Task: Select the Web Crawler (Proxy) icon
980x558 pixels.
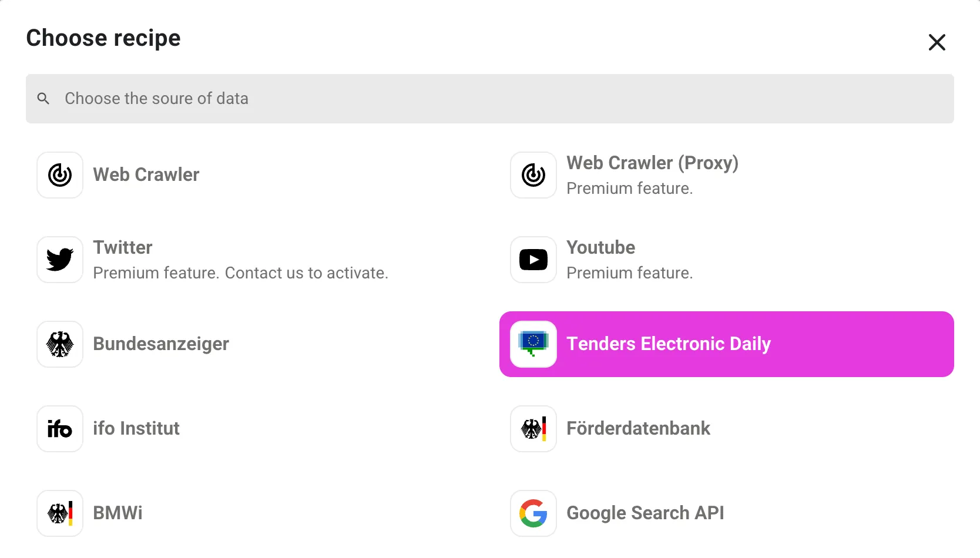Action: point(533,175)
